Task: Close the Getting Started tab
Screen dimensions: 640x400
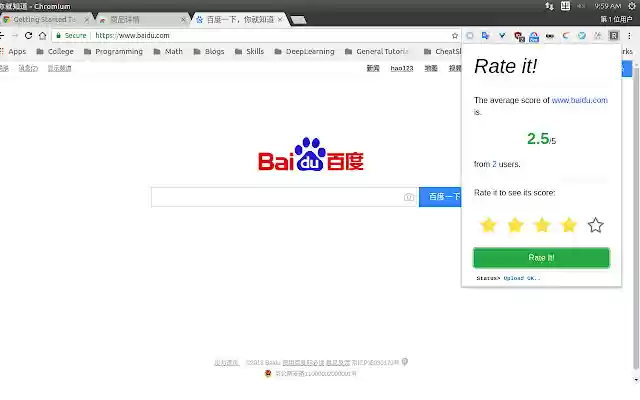Action: (87, 20)
